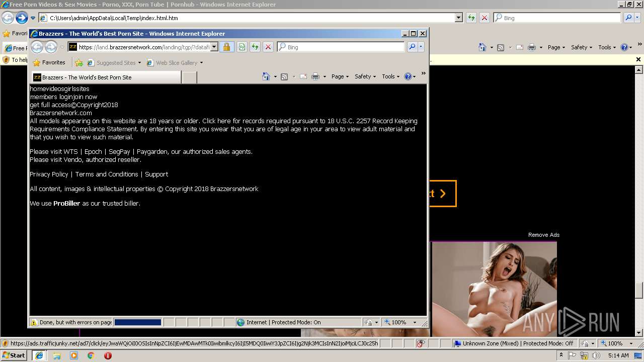Open Help icon in the popup command bar

pos(408,76)
